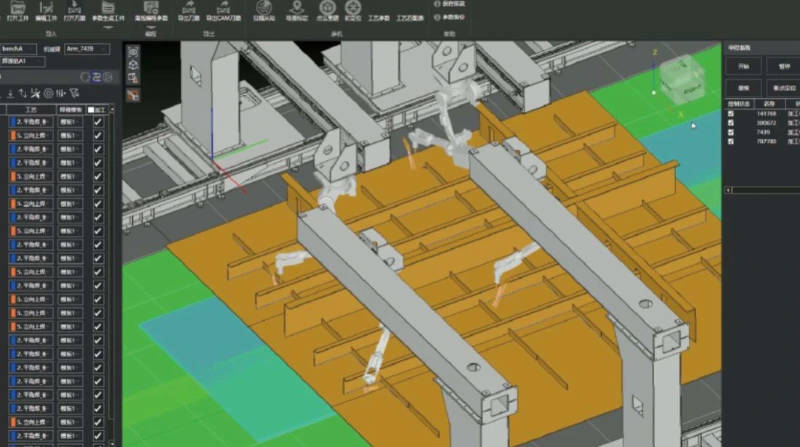Click the orange color swatch in second row
Image resolution: width=800 pixels, height=447 pixels.
tap(13, 134)
